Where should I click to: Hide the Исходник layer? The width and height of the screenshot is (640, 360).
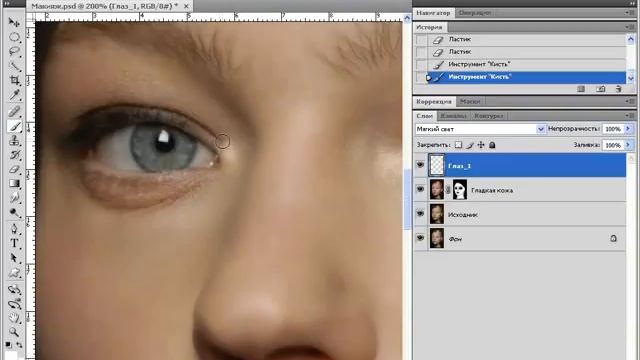[x=420, y=213]
